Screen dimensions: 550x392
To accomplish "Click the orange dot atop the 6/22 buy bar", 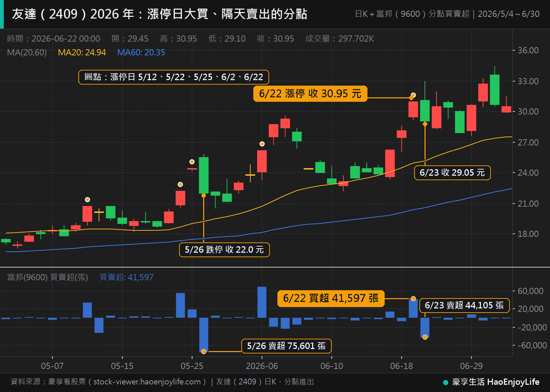I will click(x=413, y=298).
